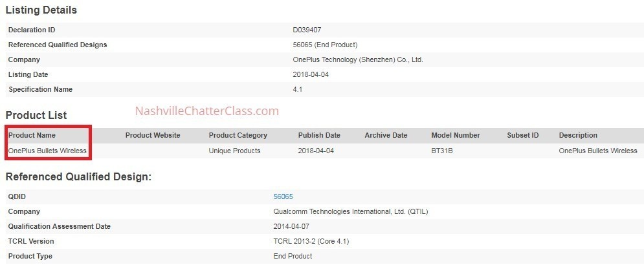The image size is (644, 265).
Task: Click the Product Name column header
Action: pos(32,135)
